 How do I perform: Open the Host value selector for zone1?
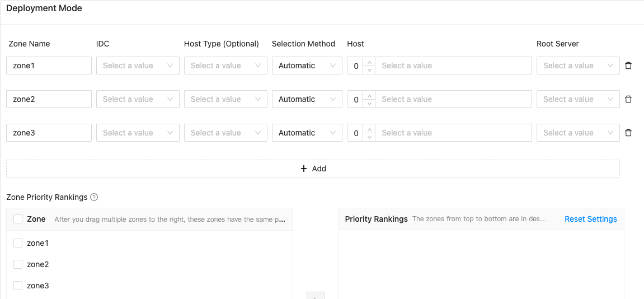453,66
